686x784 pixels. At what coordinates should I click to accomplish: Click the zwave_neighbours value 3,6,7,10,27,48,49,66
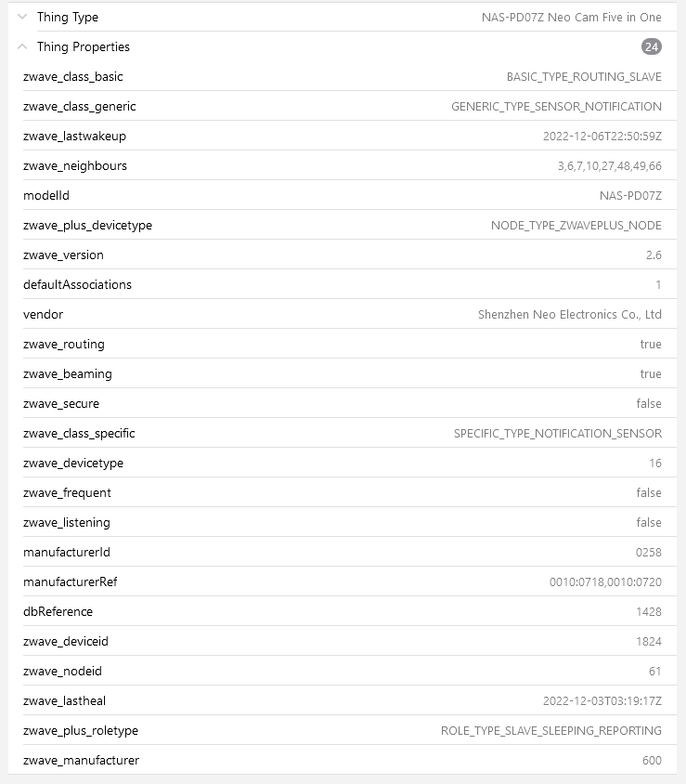click(603, 165)
